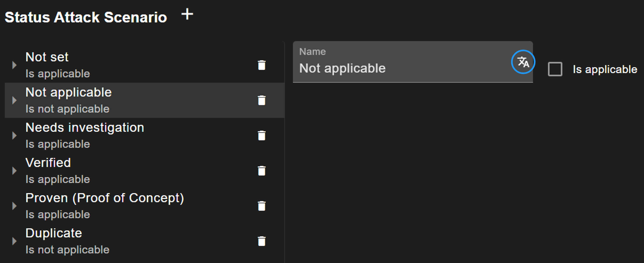Delete the Verified status
Image resolution: width=644 pixels, height=263 pixels.
261,171
